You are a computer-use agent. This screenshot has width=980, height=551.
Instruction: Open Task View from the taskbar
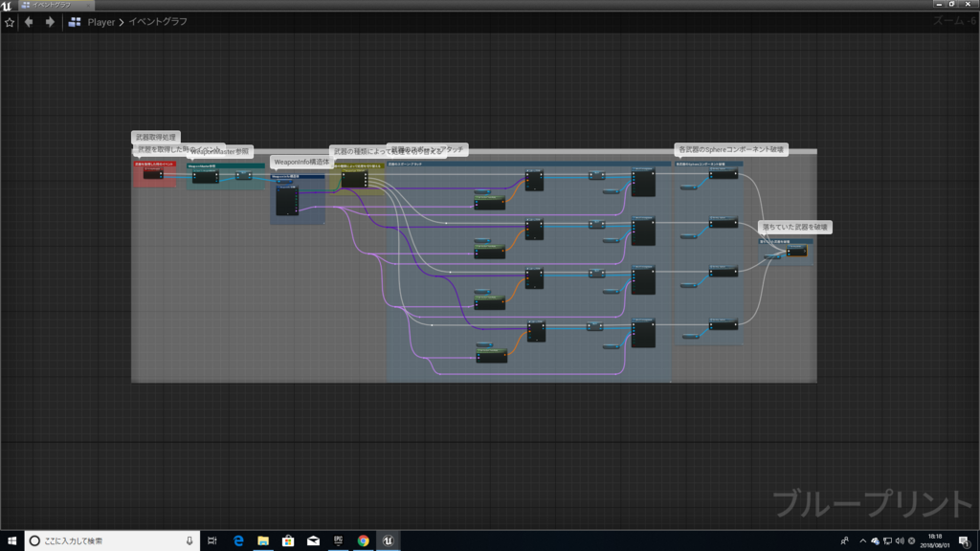click(x=212, y=541)
